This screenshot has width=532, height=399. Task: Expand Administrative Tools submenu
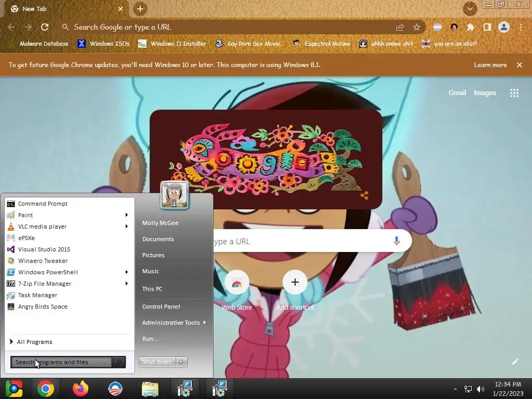click(x=174, y=323)
